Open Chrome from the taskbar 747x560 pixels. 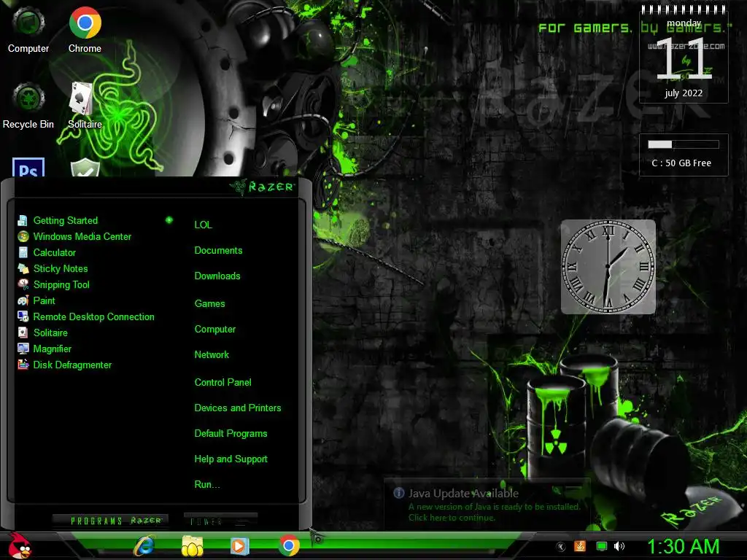289,545
